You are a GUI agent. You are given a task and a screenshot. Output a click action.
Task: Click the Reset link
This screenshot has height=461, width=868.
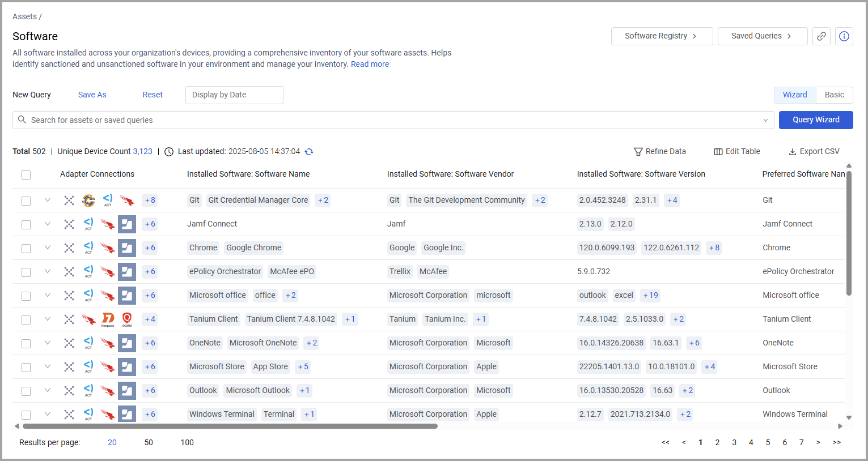(153, 95)
